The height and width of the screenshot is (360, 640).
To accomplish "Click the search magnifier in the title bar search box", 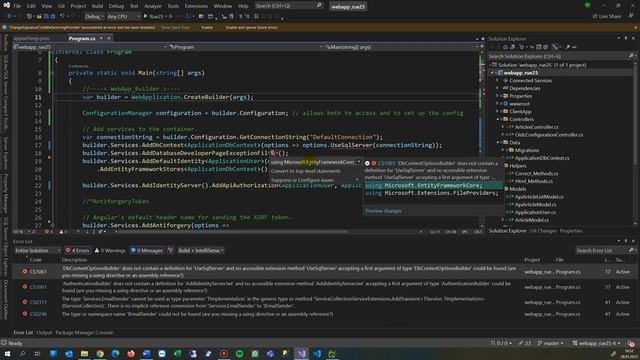I will pyautogui.click(x=319, y=6).
